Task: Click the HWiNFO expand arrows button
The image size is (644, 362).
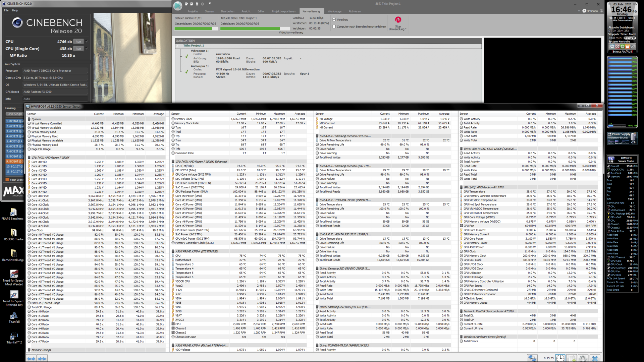Action: 42,358
